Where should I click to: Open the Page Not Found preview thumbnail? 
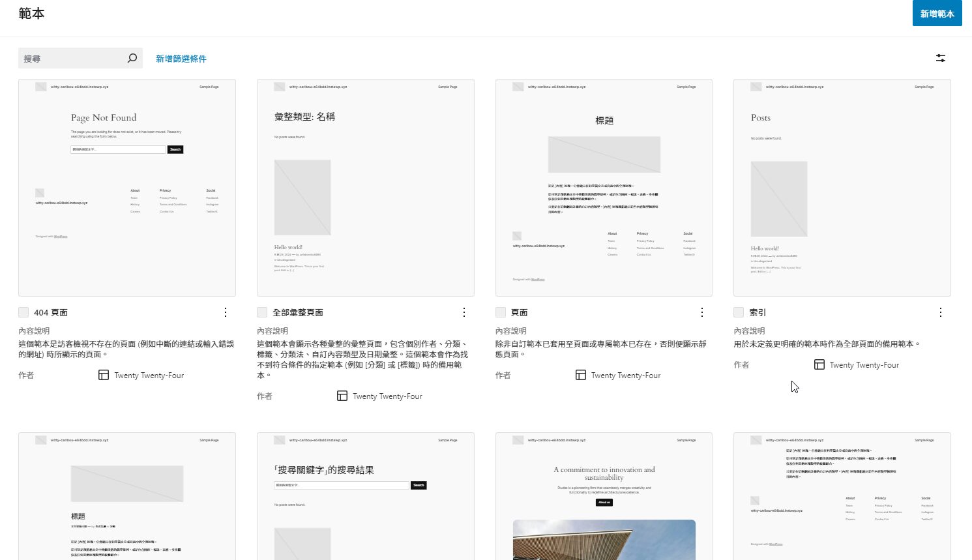coord(127,188)
